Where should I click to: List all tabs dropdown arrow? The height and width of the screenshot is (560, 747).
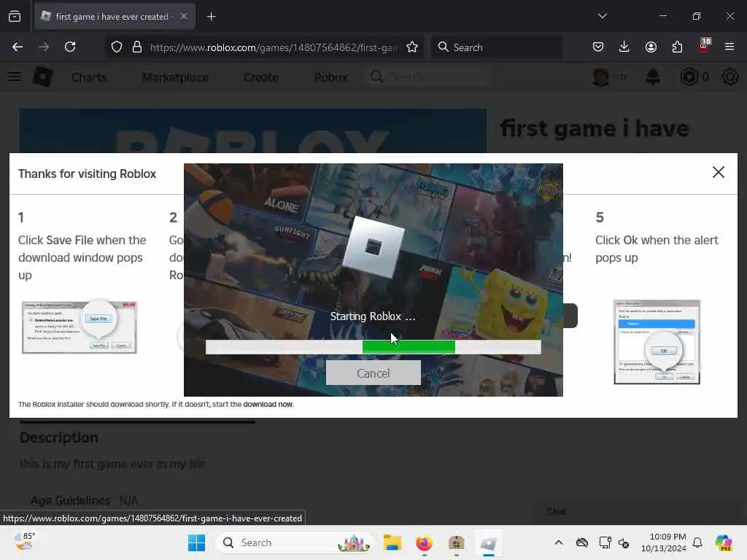coord(602,16)
